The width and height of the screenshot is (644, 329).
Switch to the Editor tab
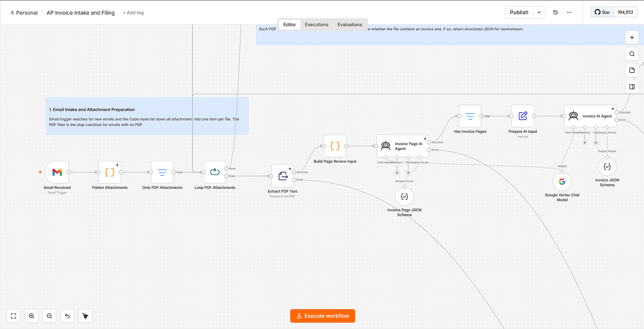pos(290,24)
